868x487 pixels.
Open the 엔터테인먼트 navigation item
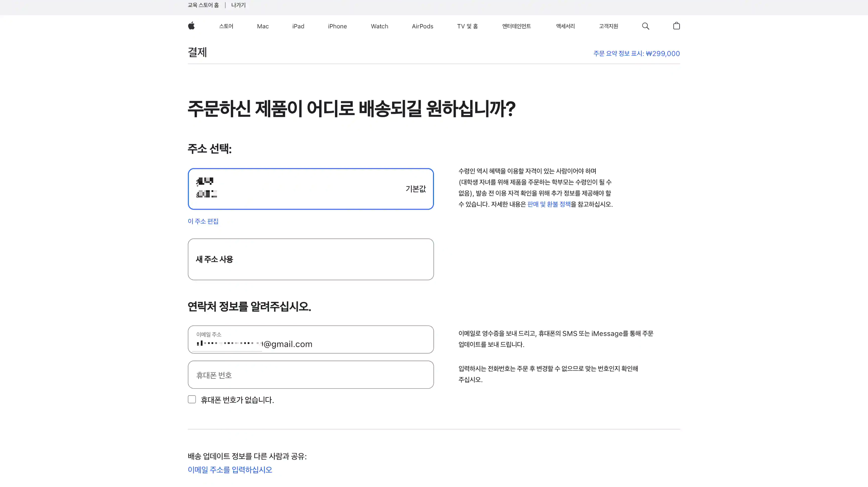[516, 26]
